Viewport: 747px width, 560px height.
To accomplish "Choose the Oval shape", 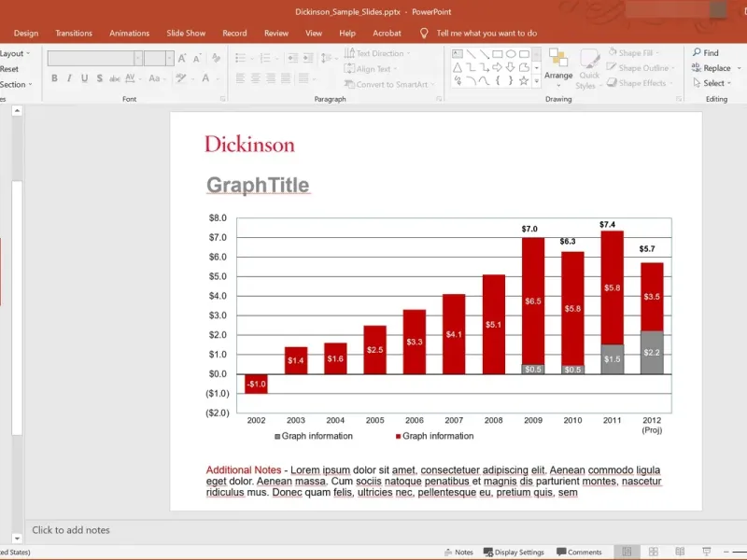I will pyautogui.click(x=511, y=54).
